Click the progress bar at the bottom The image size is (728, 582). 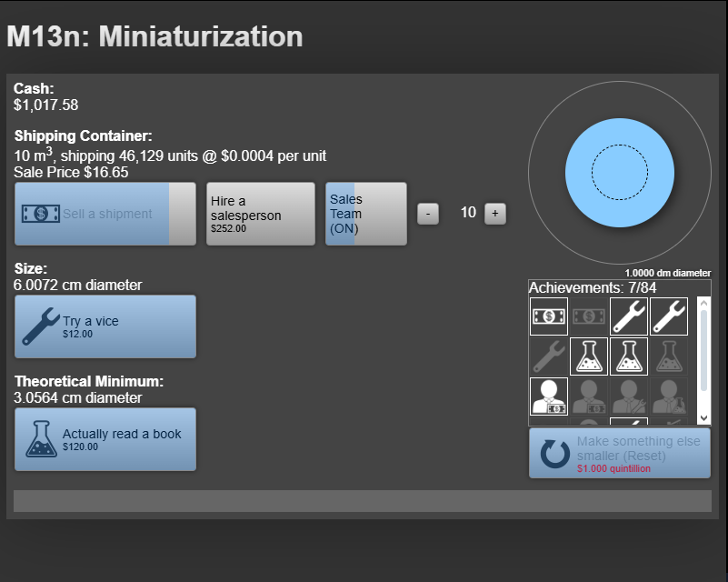tap(364, 498)
